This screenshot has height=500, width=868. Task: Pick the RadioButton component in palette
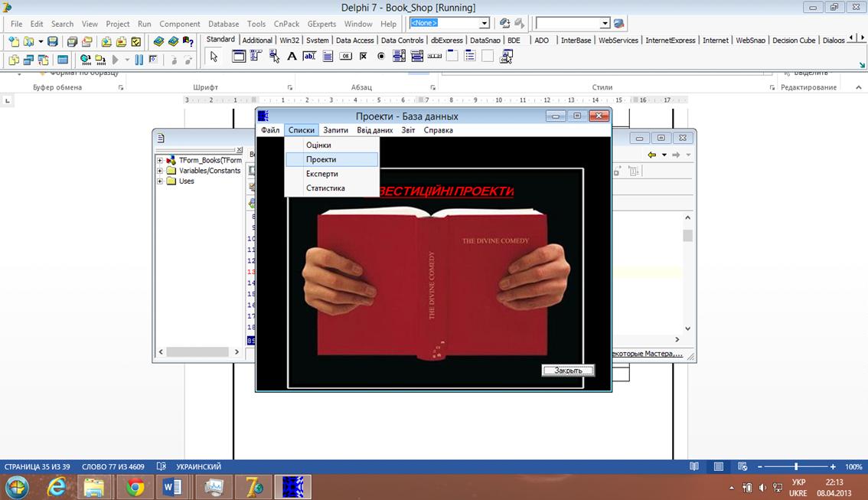click(381, 57)
